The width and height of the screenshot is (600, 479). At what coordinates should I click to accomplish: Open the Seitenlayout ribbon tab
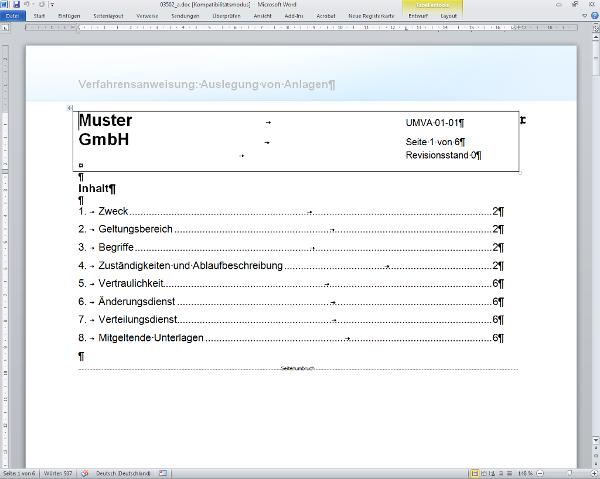(108, 17)
